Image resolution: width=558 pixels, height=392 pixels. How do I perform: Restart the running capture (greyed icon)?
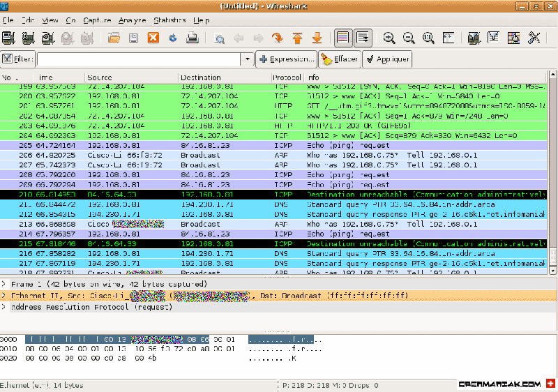pos(86,38)
